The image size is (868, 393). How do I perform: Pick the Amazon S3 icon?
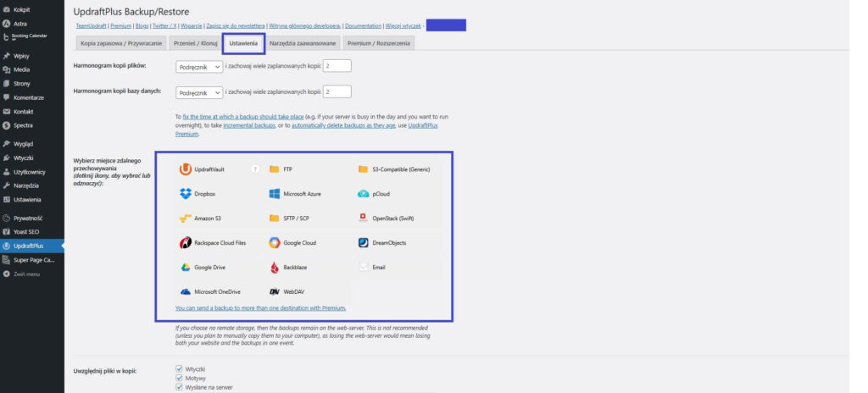(186, 218)
